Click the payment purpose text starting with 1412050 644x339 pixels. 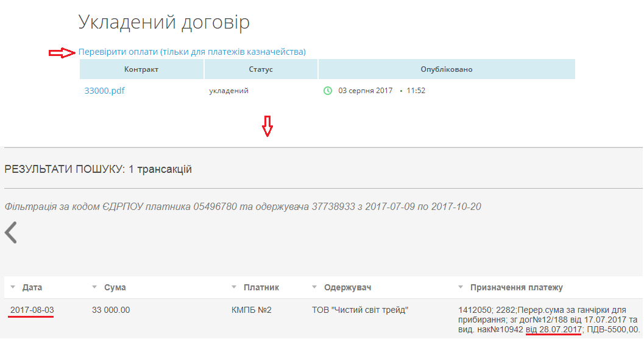pos(549,320)
